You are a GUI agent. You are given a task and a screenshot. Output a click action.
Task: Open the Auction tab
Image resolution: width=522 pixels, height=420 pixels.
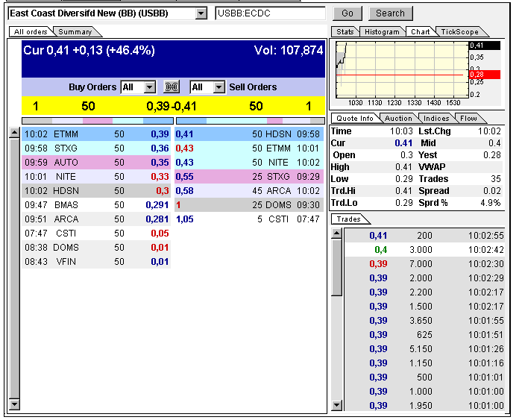click(x=397, y=118)
